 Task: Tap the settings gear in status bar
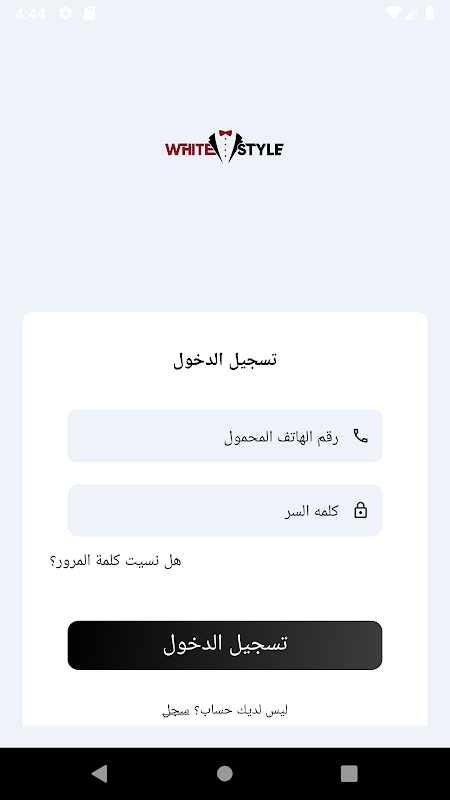click(x=65, y=13)
